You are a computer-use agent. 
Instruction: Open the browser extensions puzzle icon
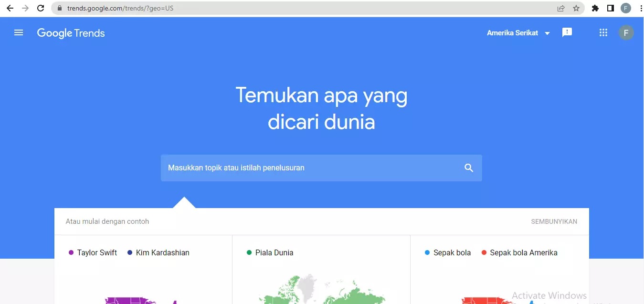(x=595, y=8)
